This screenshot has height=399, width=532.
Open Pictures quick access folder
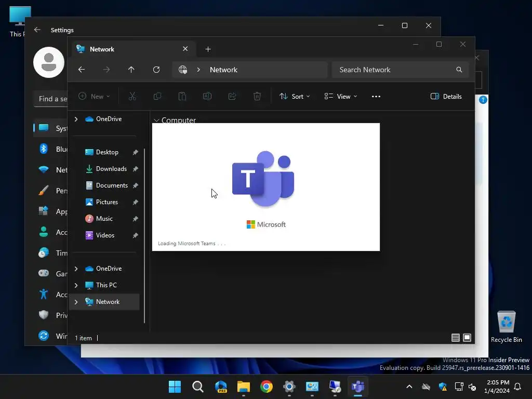107,202
